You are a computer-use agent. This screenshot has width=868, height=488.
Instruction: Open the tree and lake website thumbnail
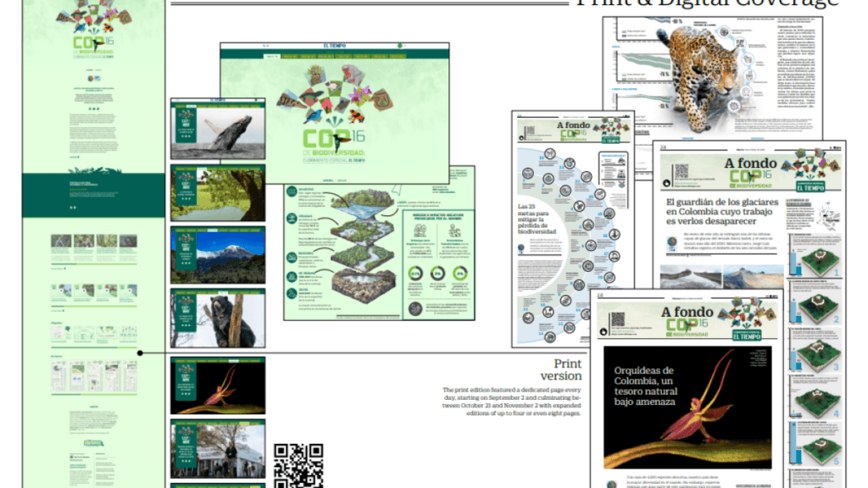tap(218, 192)
